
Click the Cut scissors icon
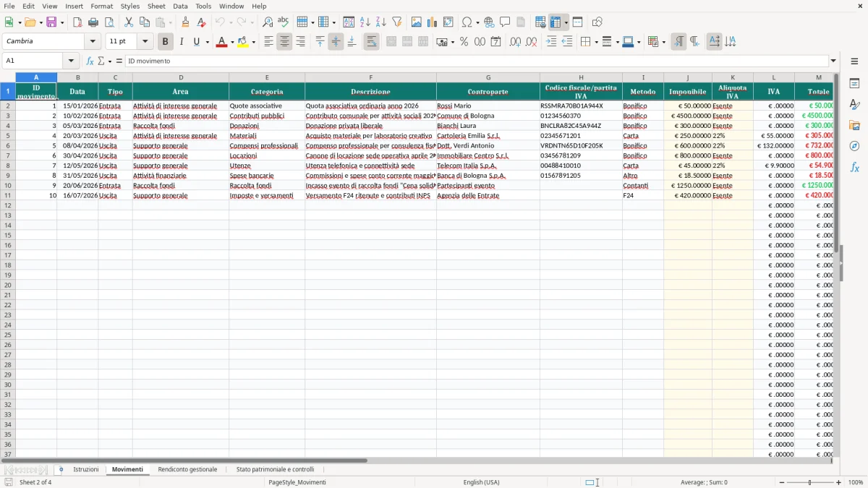[x=129, y=22]
